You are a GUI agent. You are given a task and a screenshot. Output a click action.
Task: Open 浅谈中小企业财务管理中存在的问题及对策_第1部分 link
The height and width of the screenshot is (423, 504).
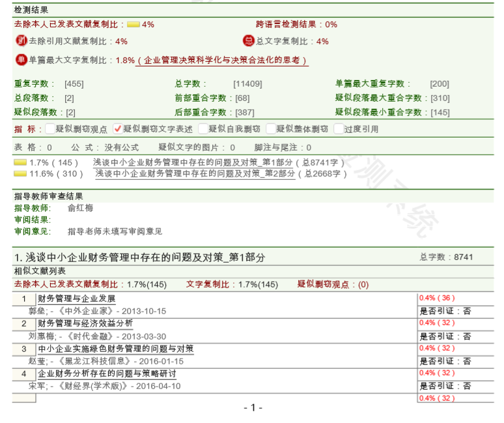193,162
